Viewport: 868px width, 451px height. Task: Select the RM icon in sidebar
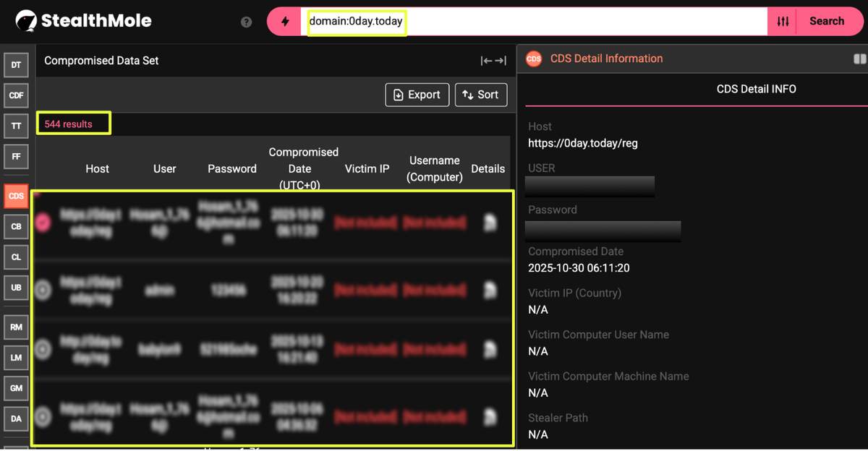(x=16, y=327)
